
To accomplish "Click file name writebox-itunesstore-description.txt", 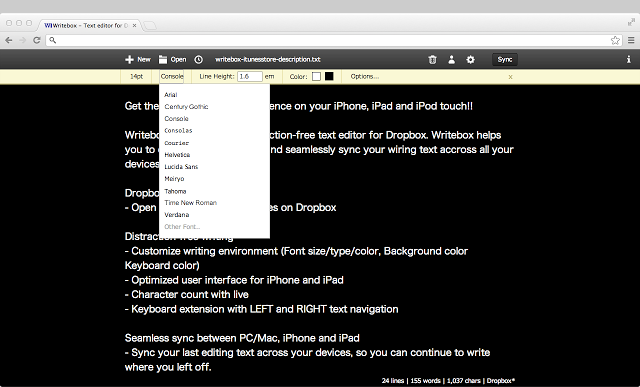I will (268, 60).
